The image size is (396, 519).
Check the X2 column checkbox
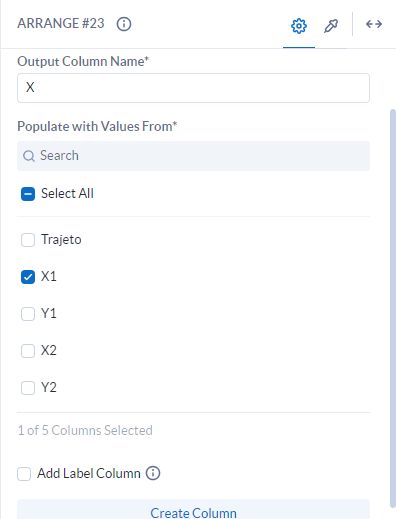click(28, 351)
